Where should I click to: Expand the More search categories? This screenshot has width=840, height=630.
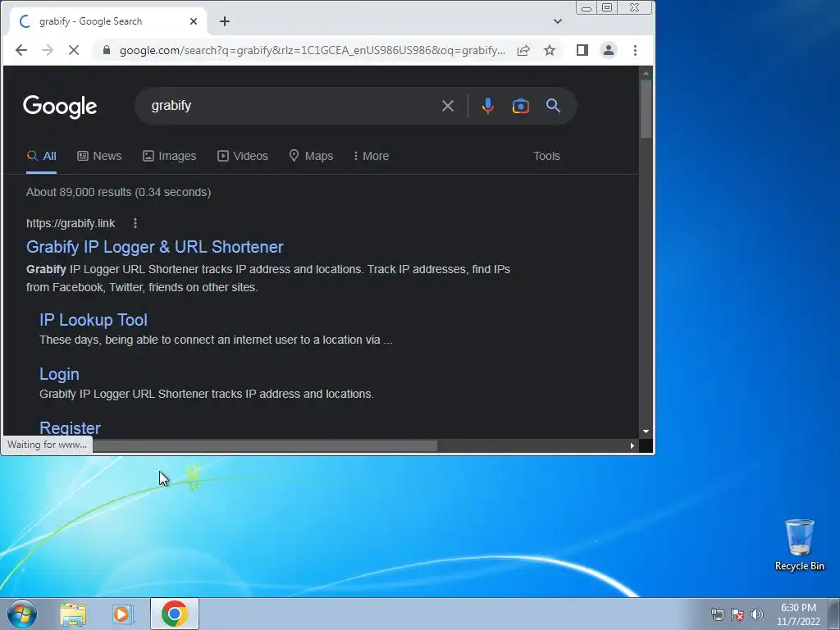click(x=372, y=157)
